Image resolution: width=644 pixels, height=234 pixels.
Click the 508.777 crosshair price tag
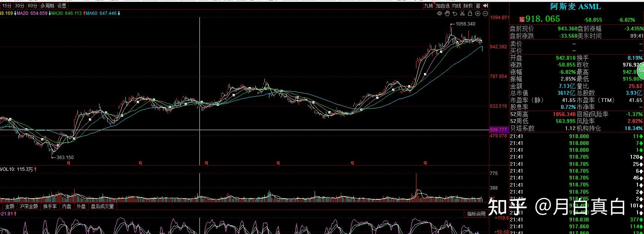coord(498,130)
